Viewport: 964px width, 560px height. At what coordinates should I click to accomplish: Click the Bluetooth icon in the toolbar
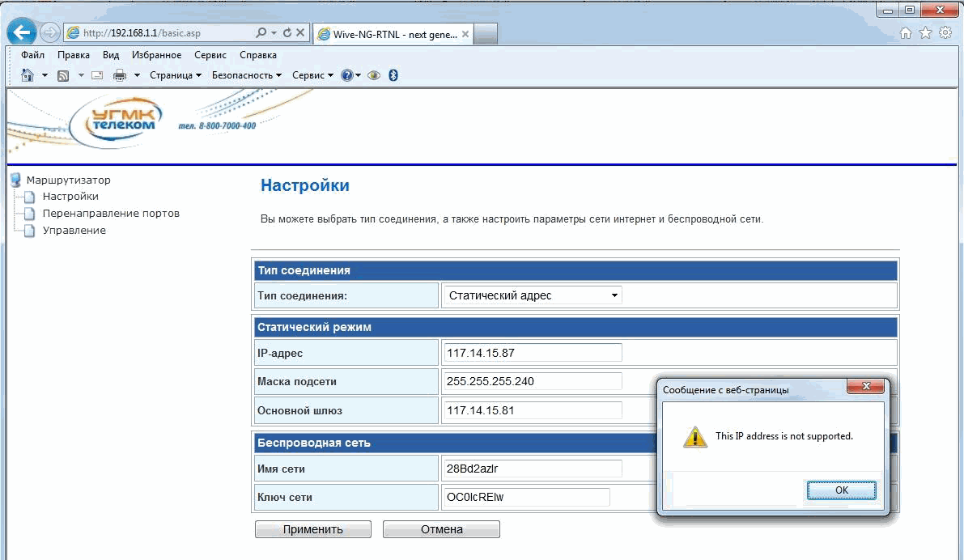coord(393,75)
